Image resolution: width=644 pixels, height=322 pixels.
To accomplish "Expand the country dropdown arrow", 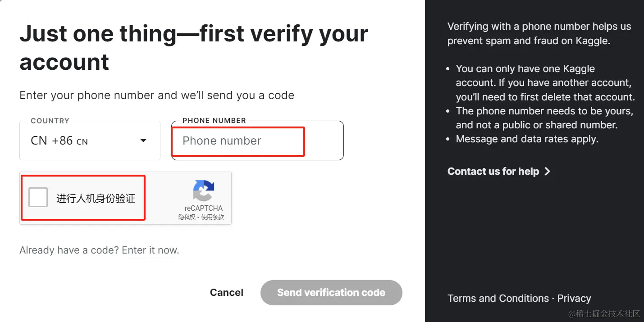I will coord(143,141).
